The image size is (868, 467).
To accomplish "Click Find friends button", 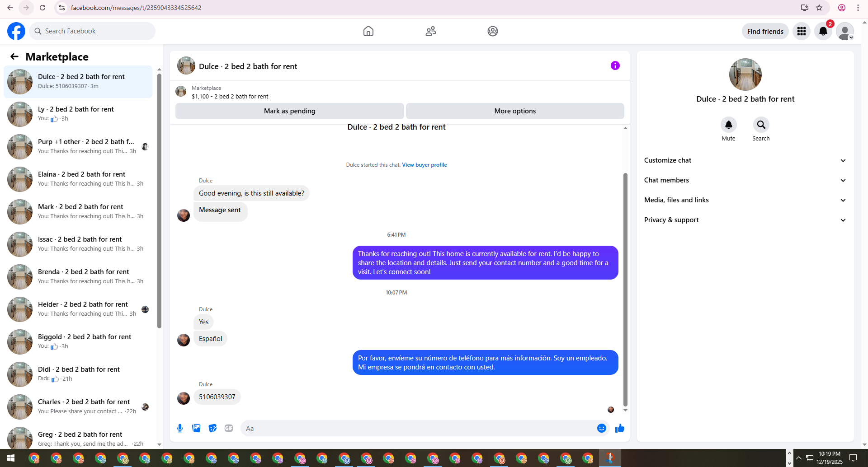I will coord(765,31).
